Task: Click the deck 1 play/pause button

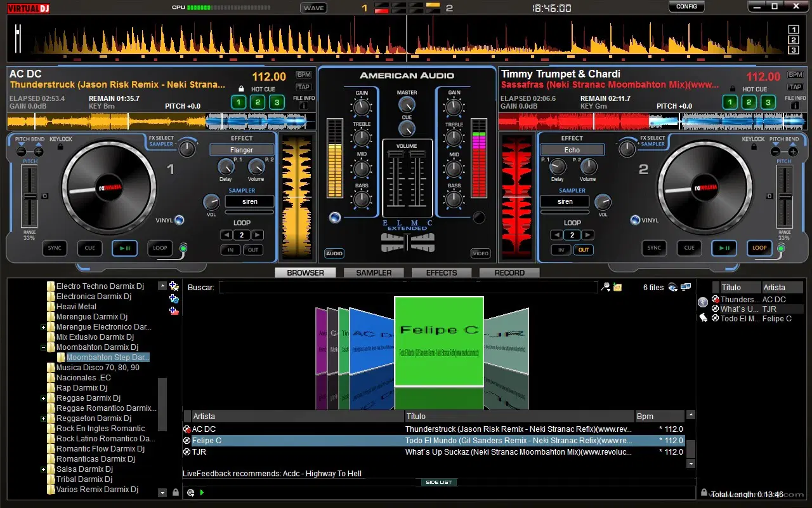Action: coord(124,248)
